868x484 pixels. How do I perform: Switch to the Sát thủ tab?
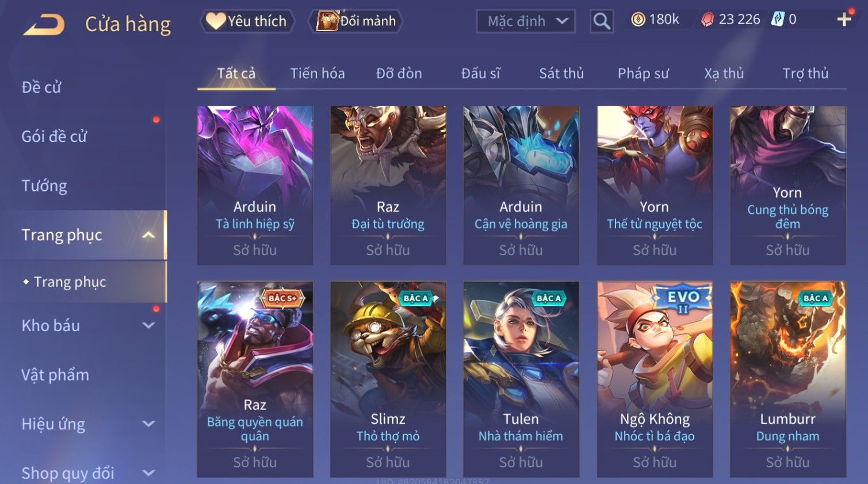tap(561, 74)
